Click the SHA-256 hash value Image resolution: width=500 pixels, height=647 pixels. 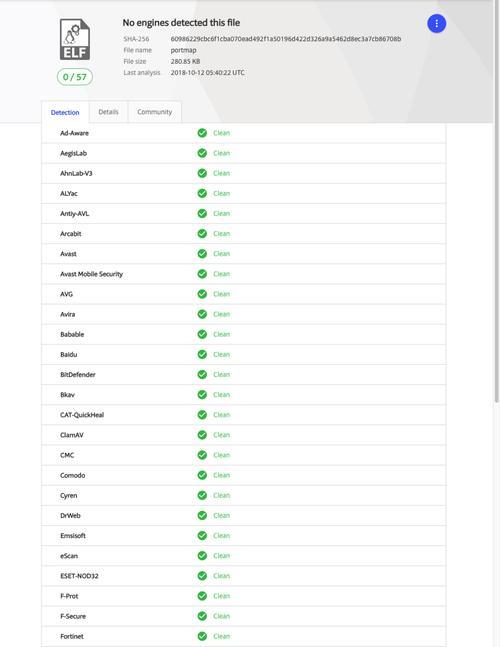[286, 39]
